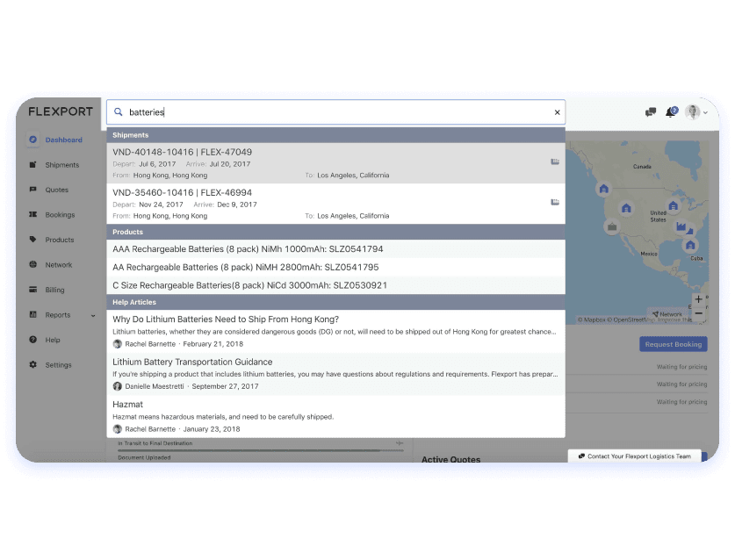Go to Settings in the sidebar

click(58, 365)
